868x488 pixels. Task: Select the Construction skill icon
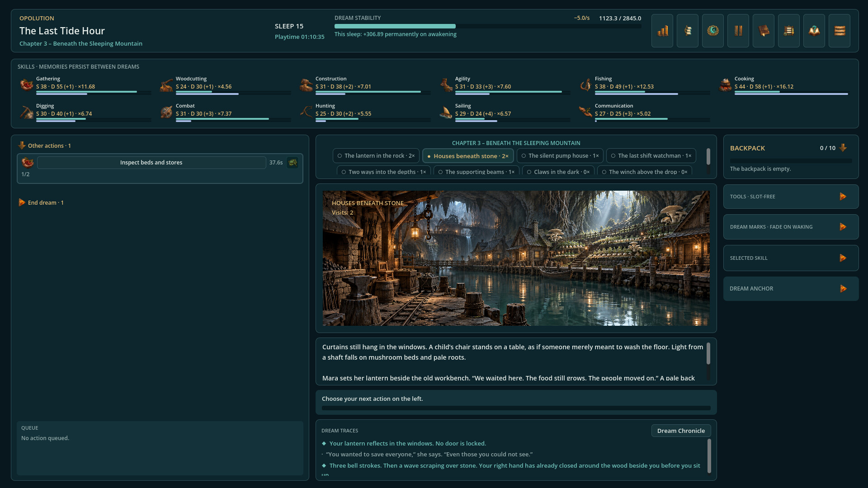(x=306, y=84)
